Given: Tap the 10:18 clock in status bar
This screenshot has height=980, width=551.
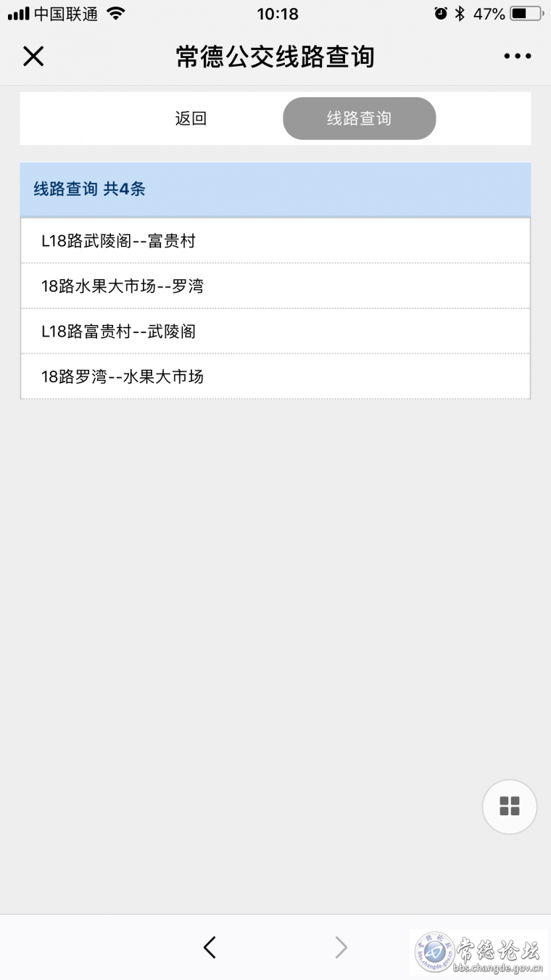Looking at the screenshot, I should (x=277, y=14).
